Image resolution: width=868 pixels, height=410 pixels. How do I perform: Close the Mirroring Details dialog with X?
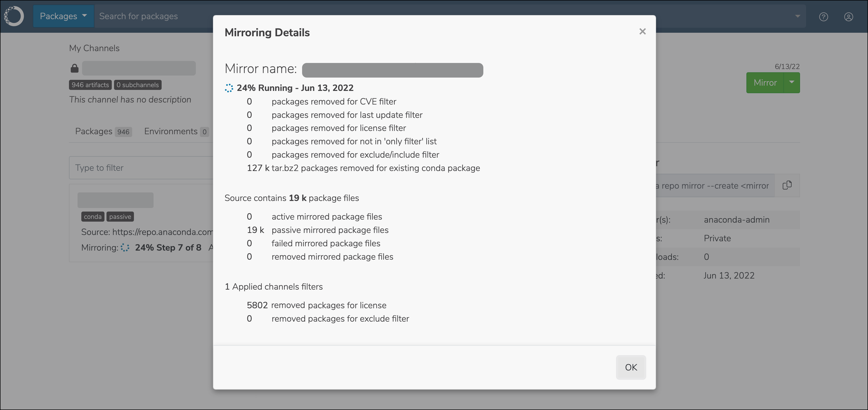[x=642, y=31]
